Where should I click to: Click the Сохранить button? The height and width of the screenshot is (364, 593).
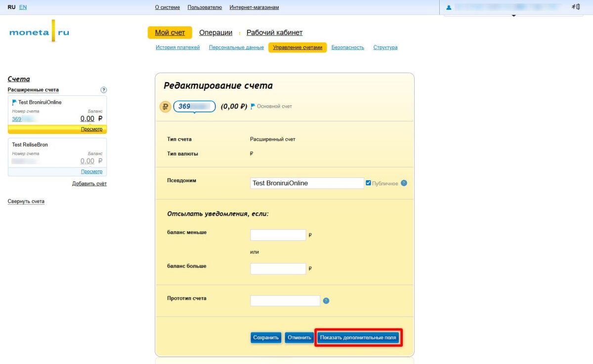(266, 338)
